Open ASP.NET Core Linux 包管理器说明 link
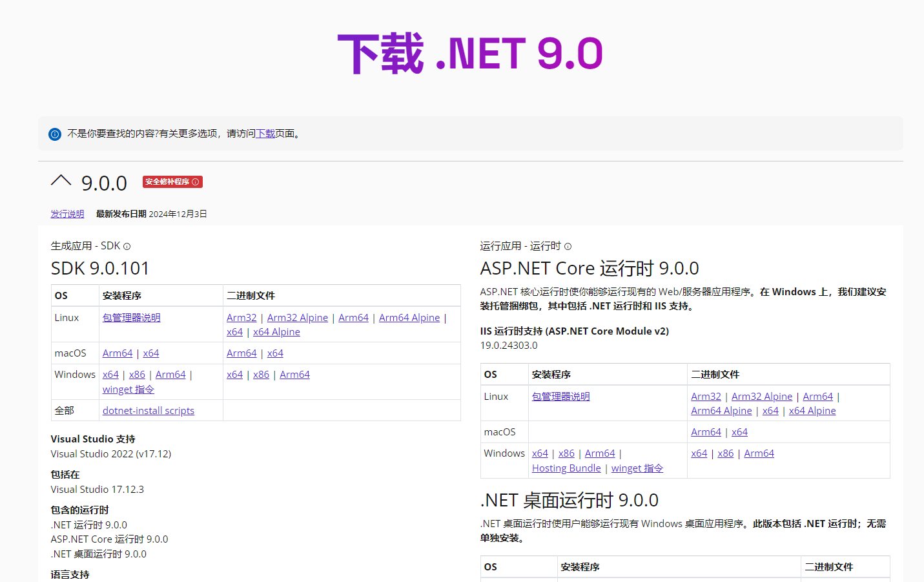924x582 pixels. click(561, 397)
